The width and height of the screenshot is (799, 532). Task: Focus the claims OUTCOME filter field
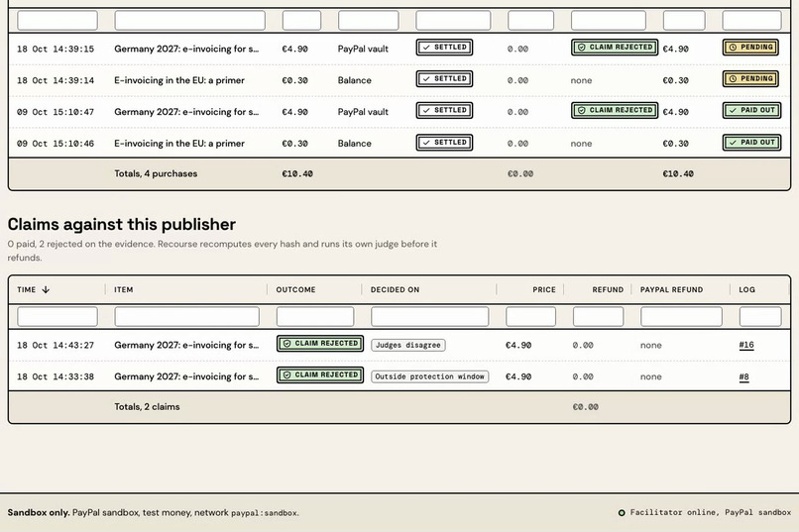[315, 317]
